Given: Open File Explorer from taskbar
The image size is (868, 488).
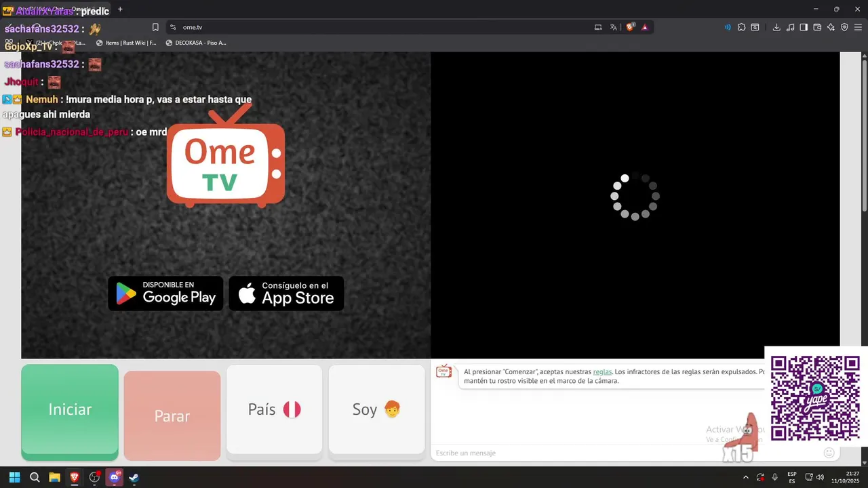Looking at the screenshot, I should 54,477.
